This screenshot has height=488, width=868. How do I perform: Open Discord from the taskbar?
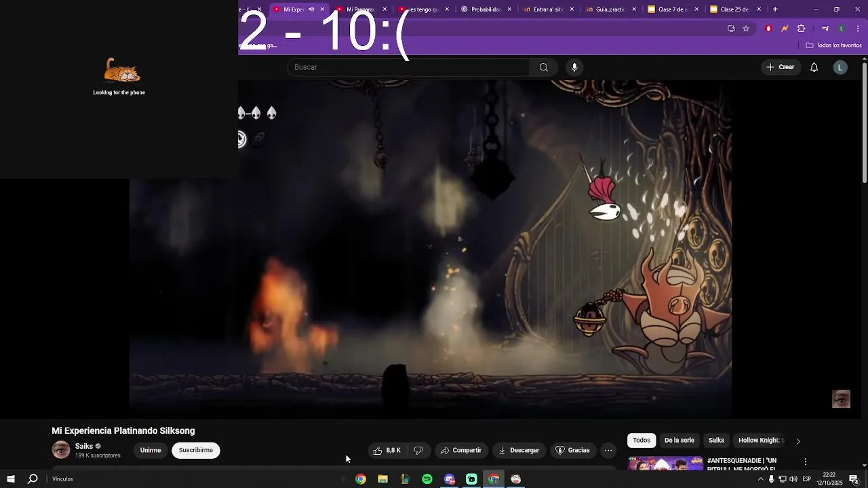tap(449, 479)
